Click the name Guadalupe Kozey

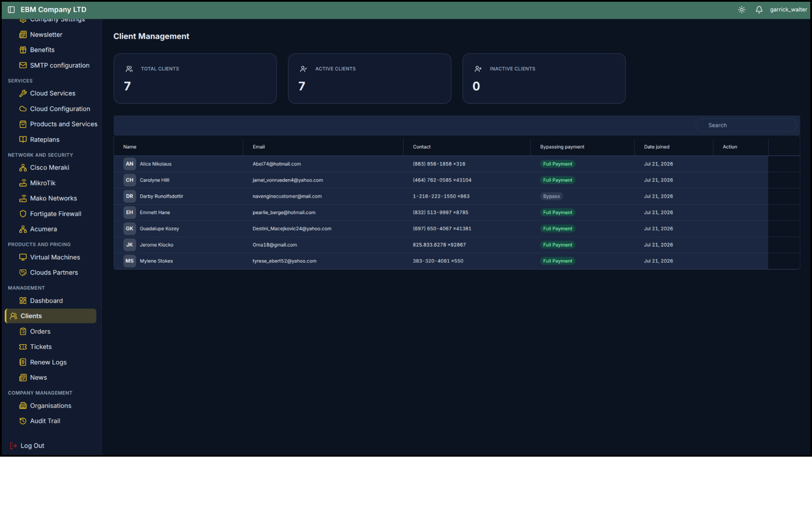[159, 229]
